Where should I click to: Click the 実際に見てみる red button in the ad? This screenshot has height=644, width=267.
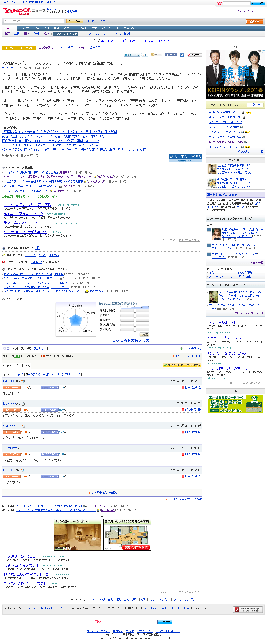point(136,547)
